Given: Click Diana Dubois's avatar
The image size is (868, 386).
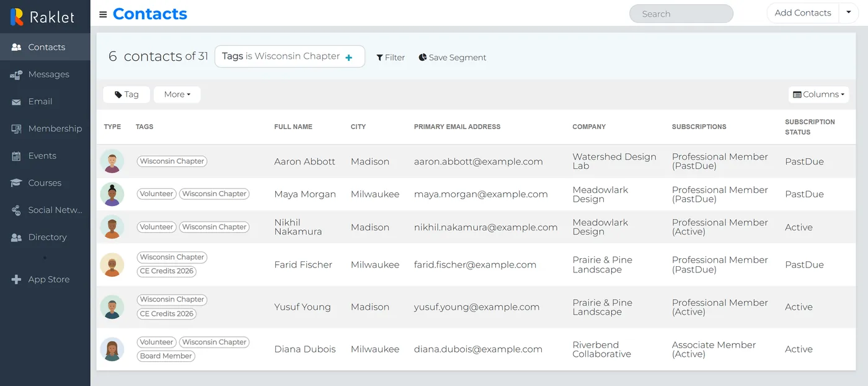Looking at the screenshot, I should (112, 349).
